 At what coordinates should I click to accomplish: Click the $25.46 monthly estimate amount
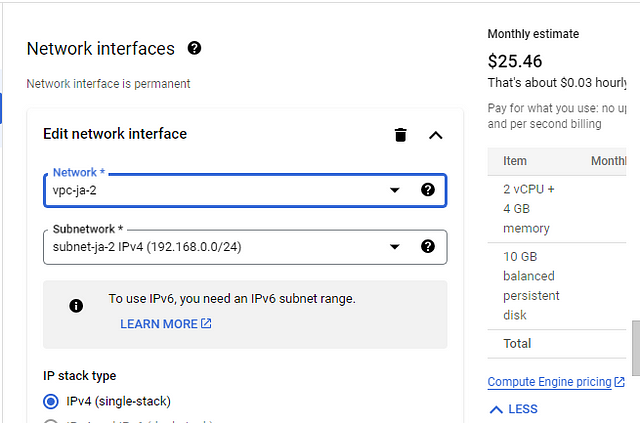(515, 61)
